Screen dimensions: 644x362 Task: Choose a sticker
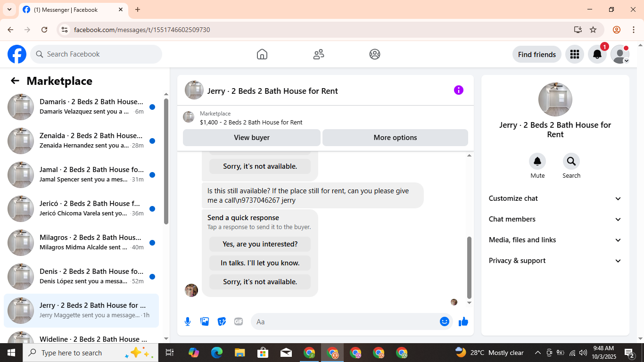click(222, 321)
